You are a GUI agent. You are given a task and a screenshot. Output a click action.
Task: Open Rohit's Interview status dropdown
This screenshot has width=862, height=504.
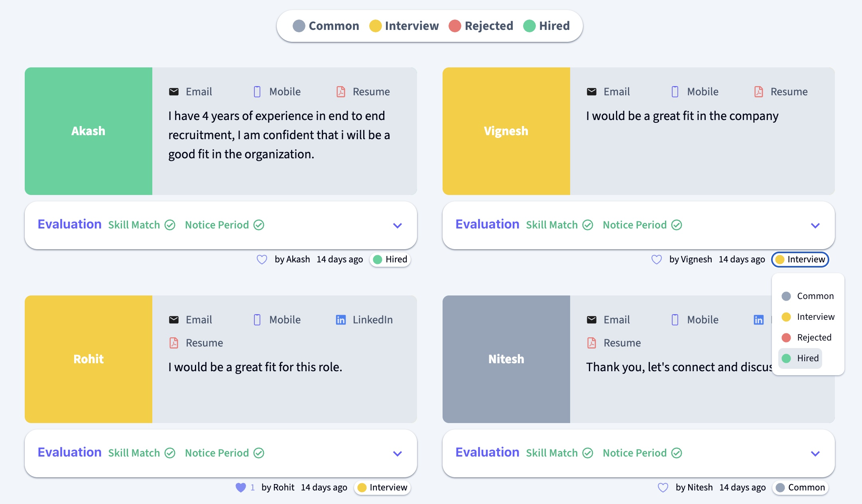click(x=382, y=488)
